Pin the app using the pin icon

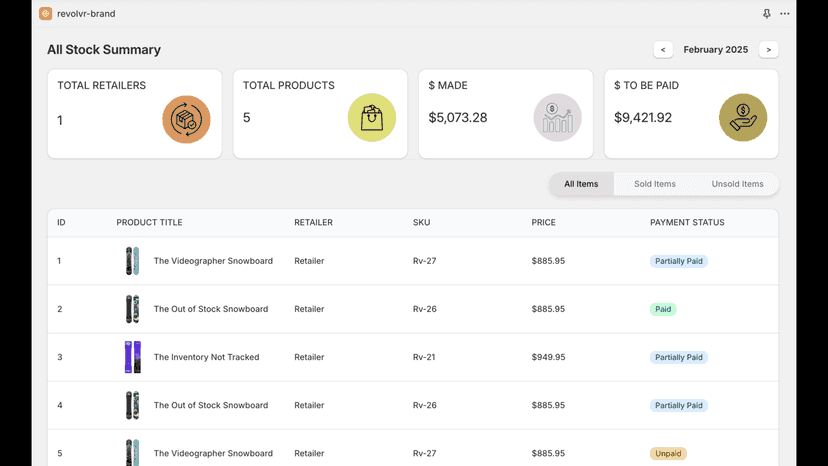point(767,14)
